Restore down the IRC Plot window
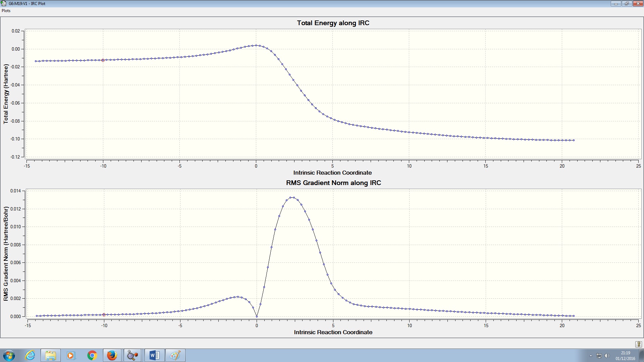Image resolution: width=644 pixels, height=362 pixels. click(x=627, y=3)
